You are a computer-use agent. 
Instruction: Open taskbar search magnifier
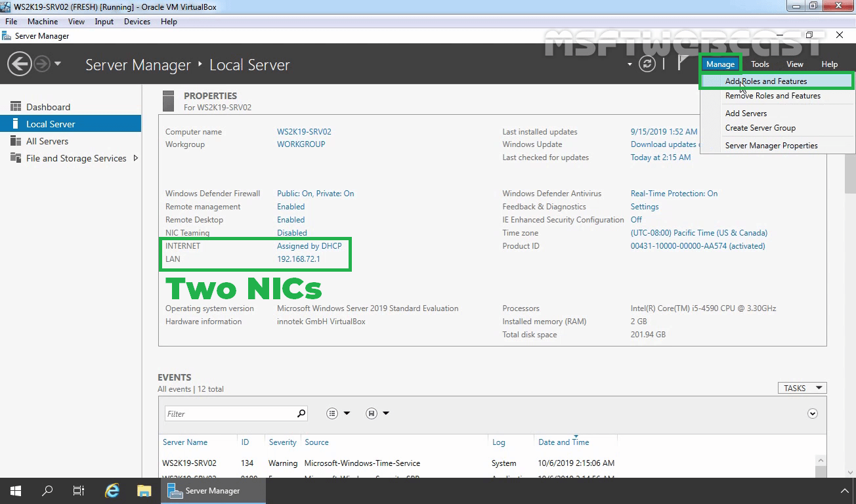pyautogui.click(x=47, y=491)
